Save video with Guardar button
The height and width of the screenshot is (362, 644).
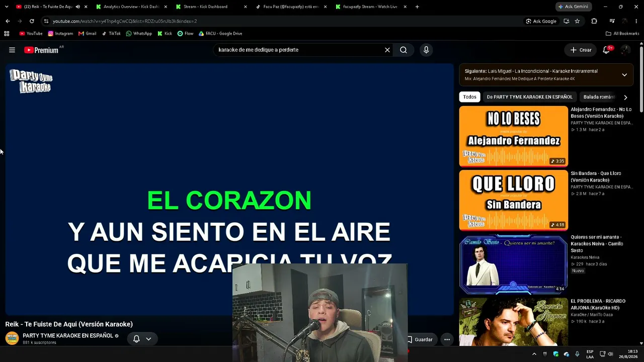coord(420,339)
